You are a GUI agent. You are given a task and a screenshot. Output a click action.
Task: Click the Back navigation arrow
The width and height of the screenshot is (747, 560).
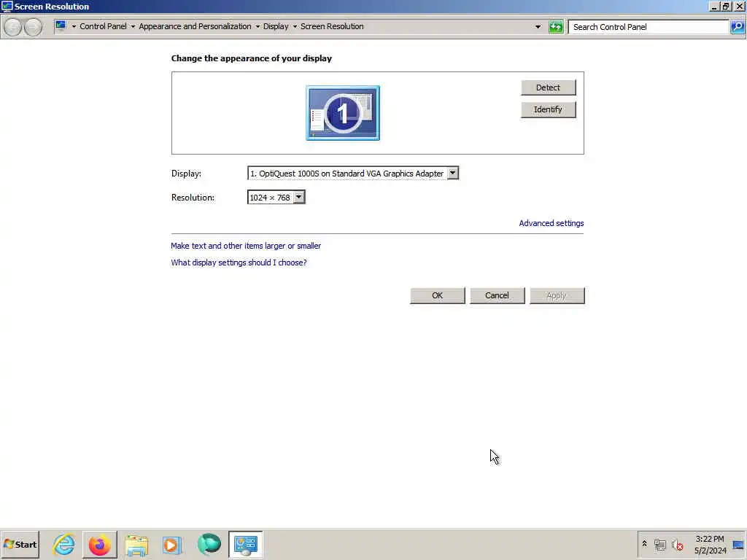[x=13, y=27]
